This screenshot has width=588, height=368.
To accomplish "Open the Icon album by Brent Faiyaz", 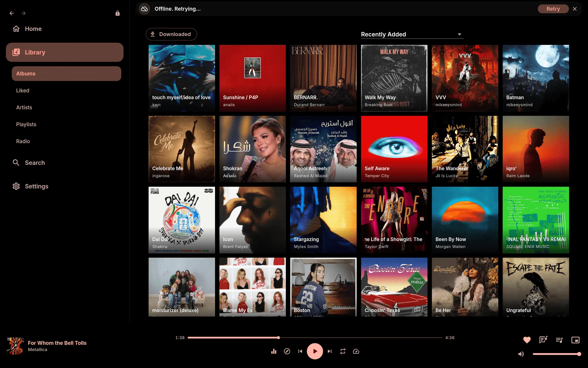I will (x=253, y=220).
